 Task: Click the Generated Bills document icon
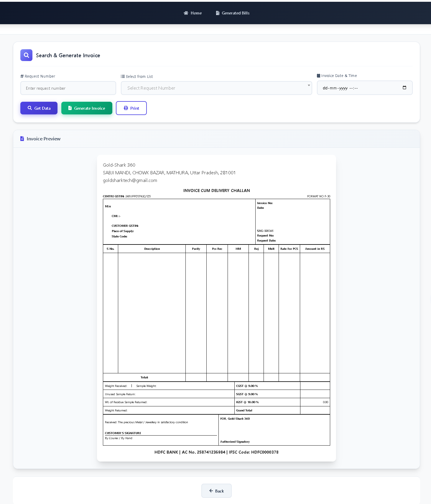218,13
